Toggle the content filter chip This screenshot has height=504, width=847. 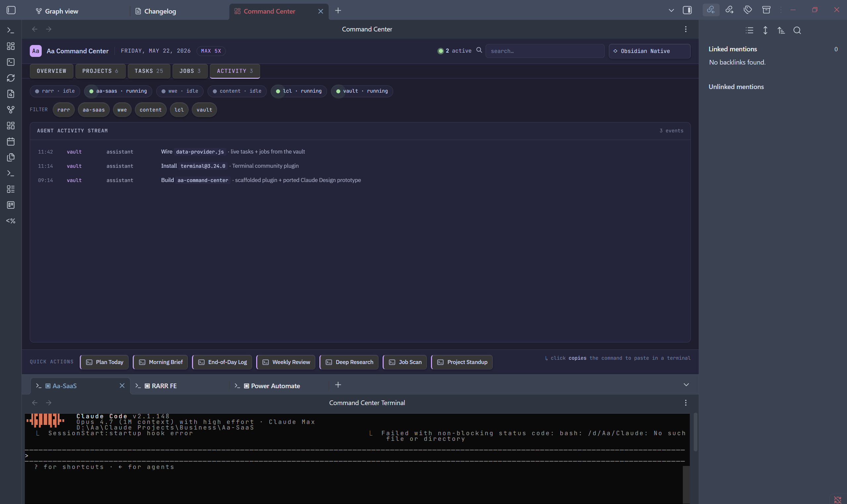pos(151,110)
